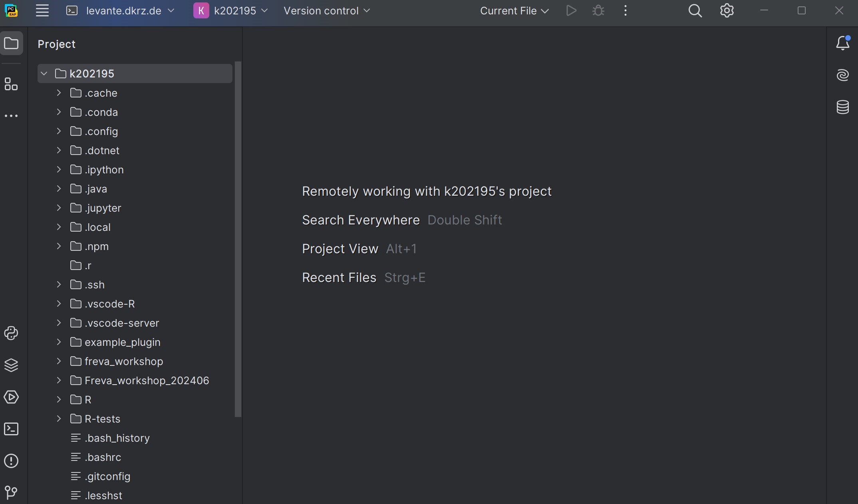Open the Python Console
This screenshot has height=504, width=858.
(x=11, y=333)
